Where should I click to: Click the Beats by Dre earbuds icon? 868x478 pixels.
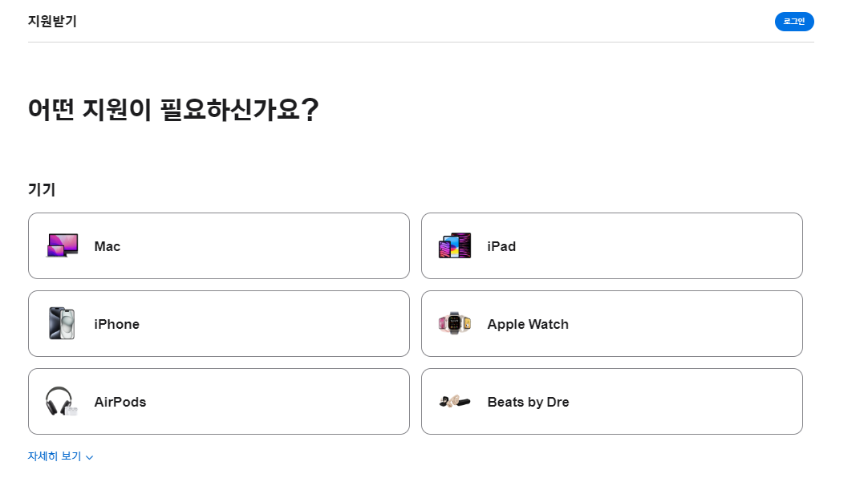pos(453,401)
